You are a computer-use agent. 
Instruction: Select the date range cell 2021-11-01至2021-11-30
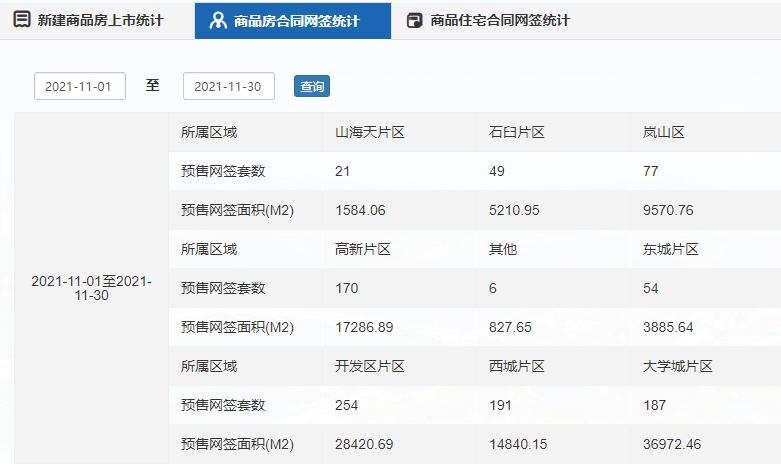coord(92,288)
